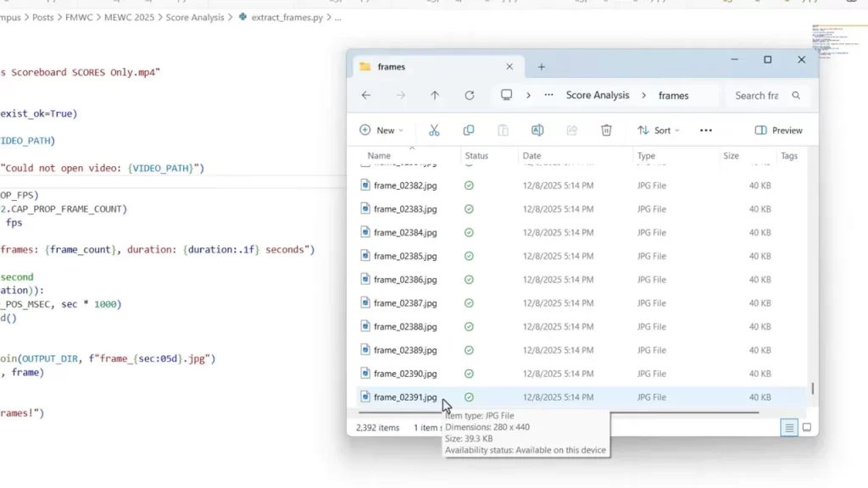Share frame_02391.jpg via the Share icon
The width and height of the screenshot is (868, 488).
click(x=572, y=130)
